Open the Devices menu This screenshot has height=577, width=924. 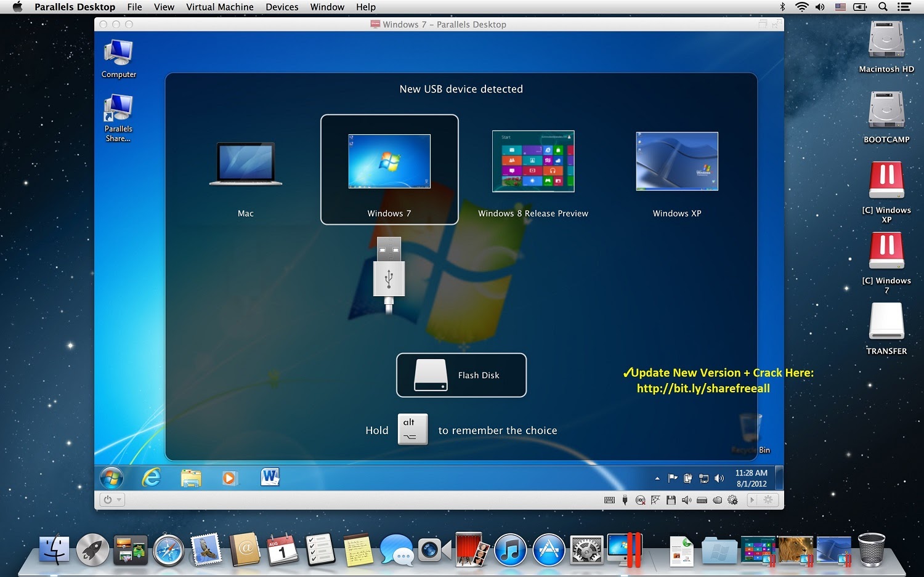(282, 7)
